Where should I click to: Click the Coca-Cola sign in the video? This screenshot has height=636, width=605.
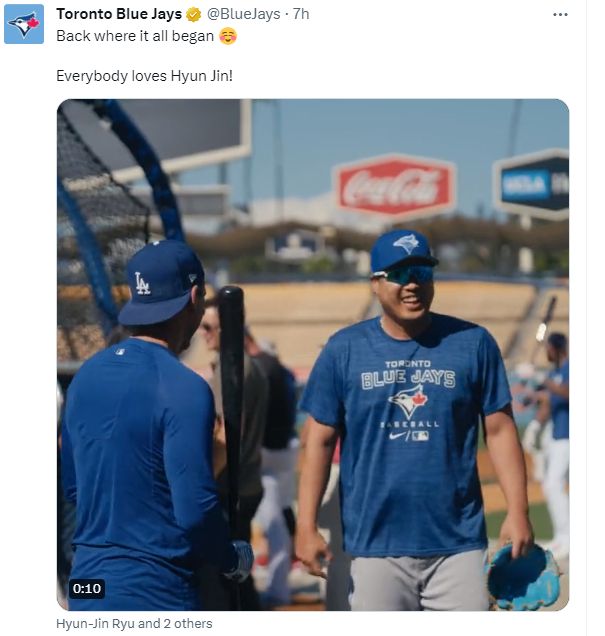pos(394,187)
